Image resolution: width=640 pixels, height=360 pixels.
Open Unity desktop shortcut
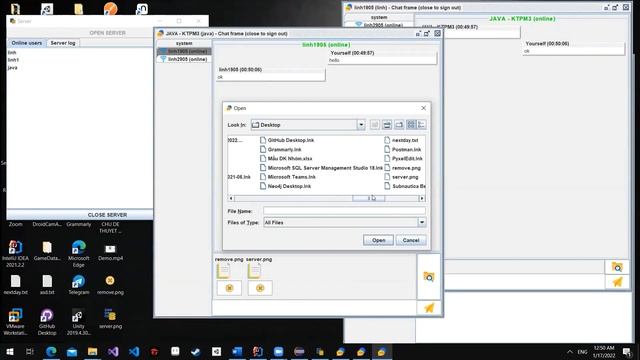[x=78, y=322]
